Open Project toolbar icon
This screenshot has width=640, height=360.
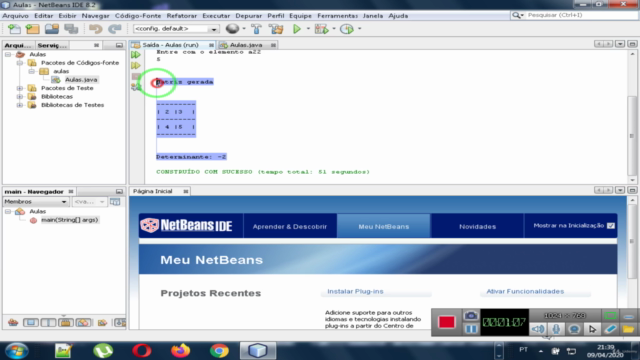coord(52,29)
